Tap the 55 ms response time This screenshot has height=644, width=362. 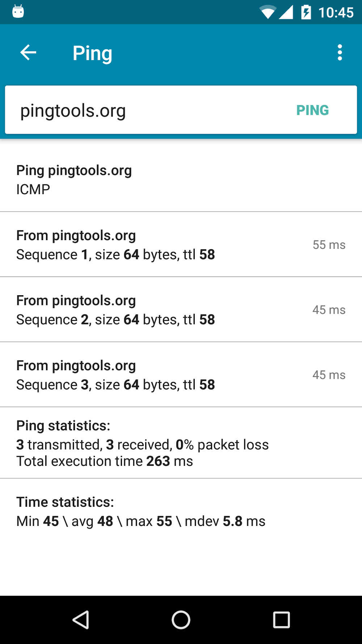[x=329, y=245]
